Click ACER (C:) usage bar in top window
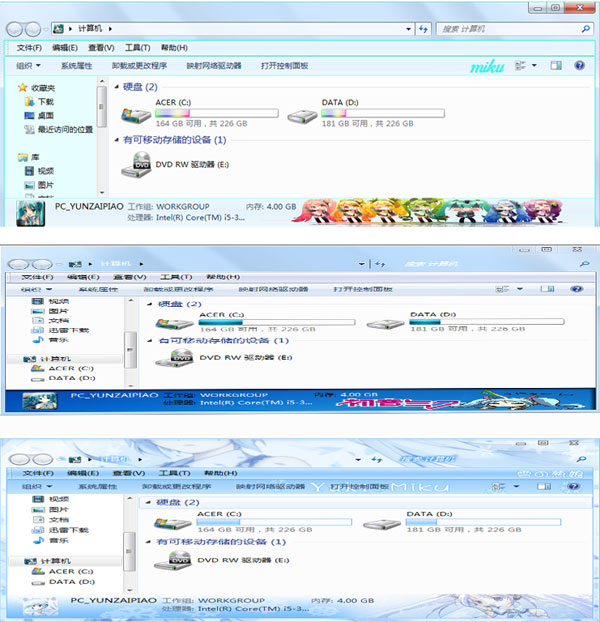Viewport: 600px width, 622px height. [x=217, y=113]
